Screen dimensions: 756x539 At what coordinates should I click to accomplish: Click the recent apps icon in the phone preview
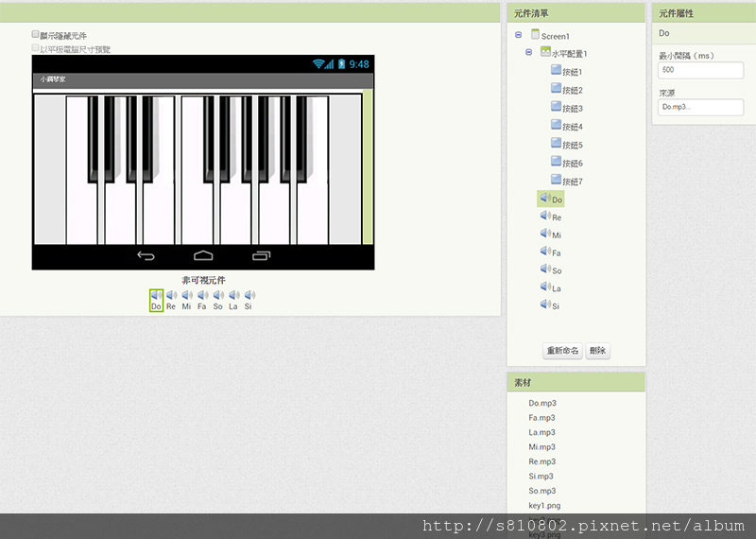pos(261,255)
